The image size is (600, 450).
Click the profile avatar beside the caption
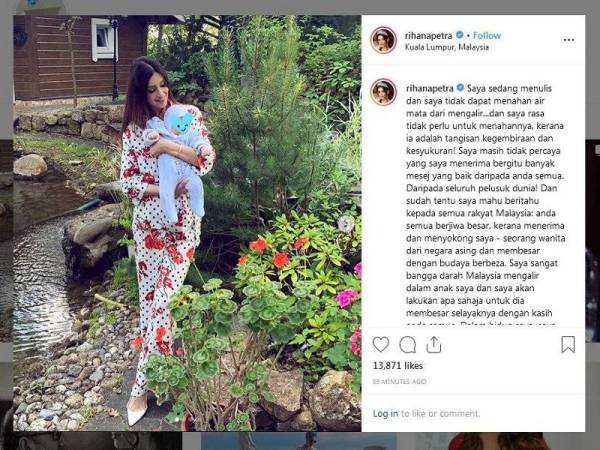[x=383, y=92]
